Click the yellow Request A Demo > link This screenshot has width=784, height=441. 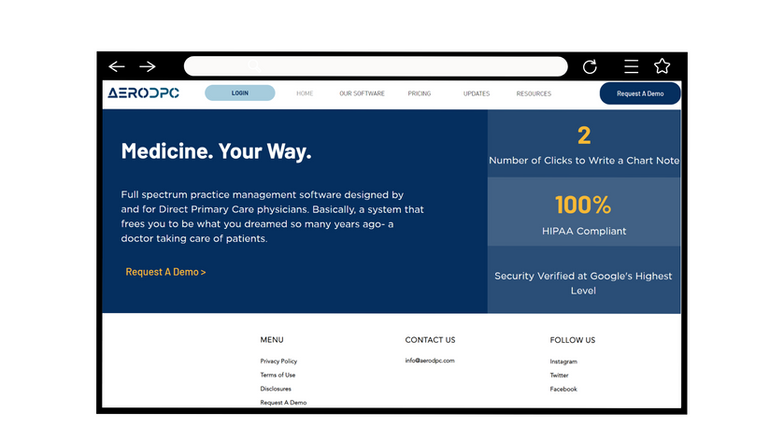pyautogui.click(x=166, y=272)
